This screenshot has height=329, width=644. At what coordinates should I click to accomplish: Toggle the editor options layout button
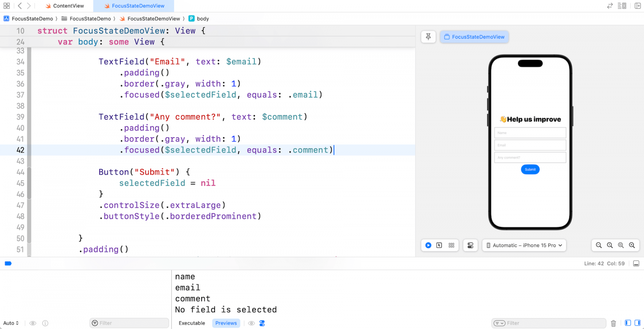point(622,6)
